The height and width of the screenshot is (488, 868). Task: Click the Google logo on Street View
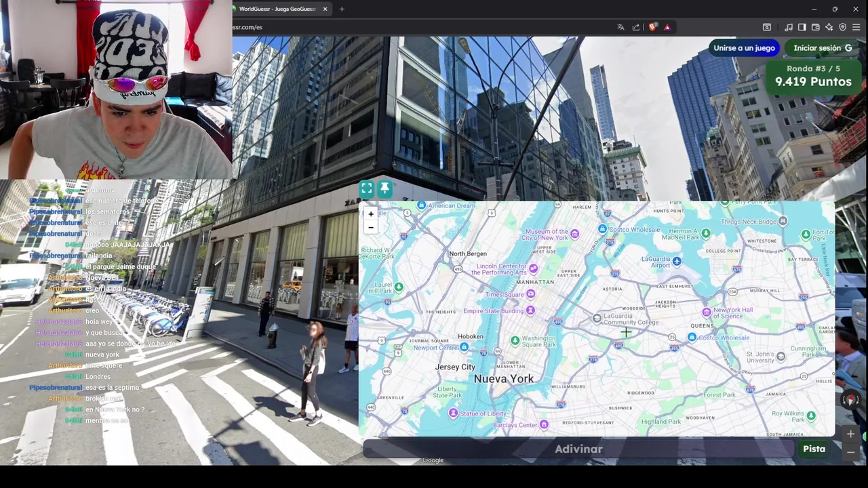433,460
